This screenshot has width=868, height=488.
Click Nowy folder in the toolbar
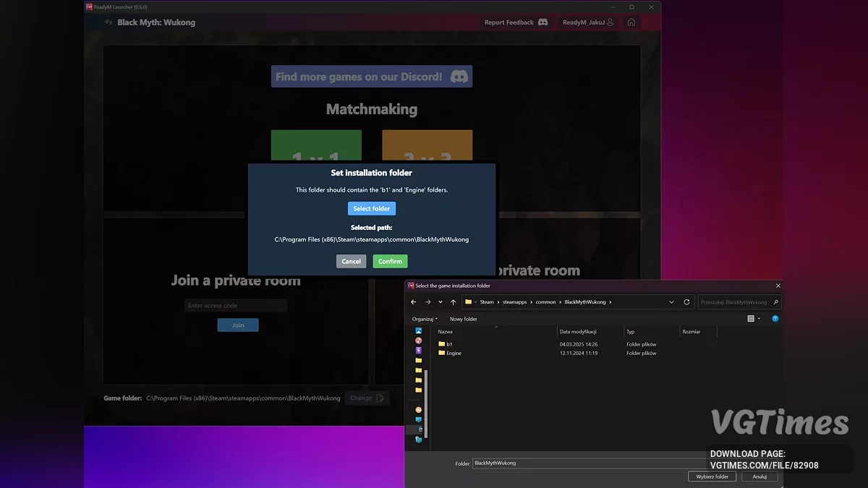(x=463, y=319)
